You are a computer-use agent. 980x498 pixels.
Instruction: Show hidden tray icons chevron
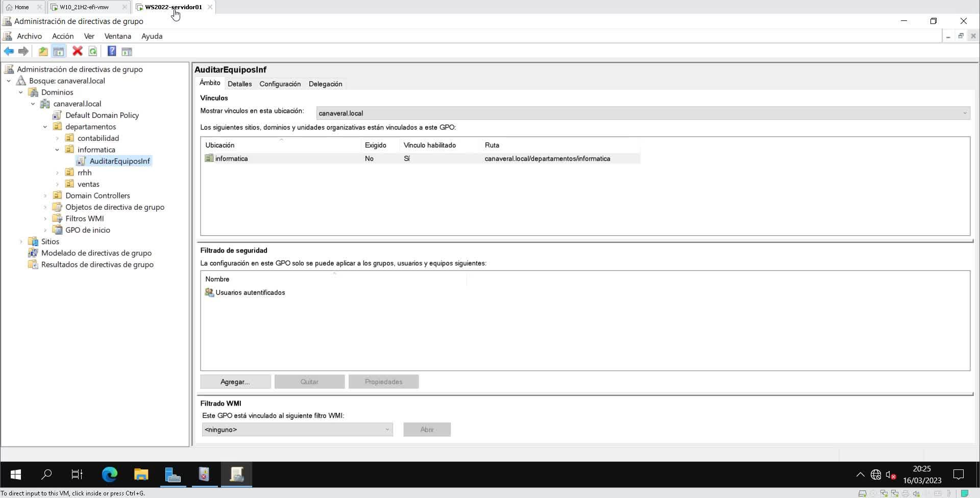click(x=860, y=475)
